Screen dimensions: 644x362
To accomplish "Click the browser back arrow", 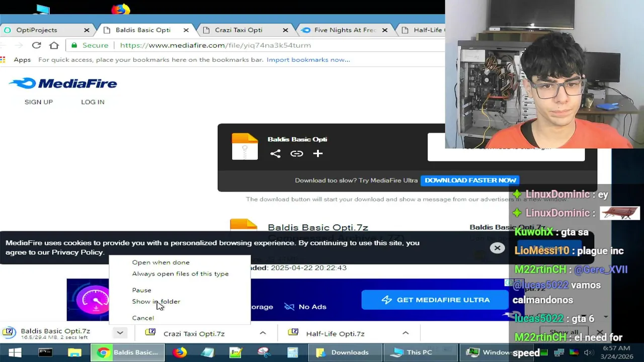I will (x=4, y=45).
